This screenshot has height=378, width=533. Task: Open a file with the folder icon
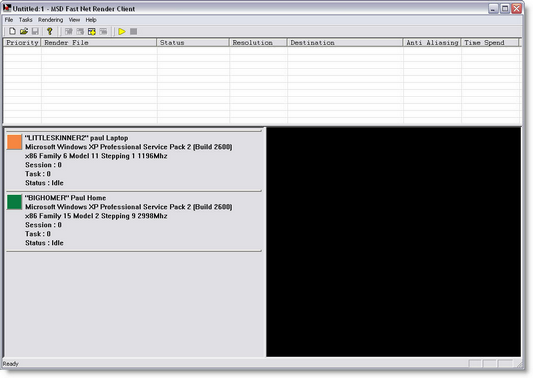tap(23, 31)
